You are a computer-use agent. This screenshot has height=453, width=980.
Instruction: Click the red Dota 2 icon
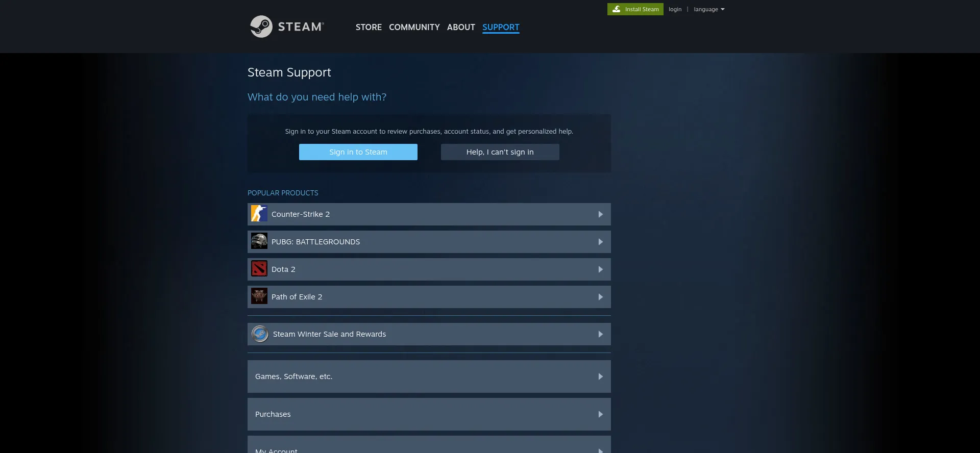pyautogui.click(x=259, y=269)
